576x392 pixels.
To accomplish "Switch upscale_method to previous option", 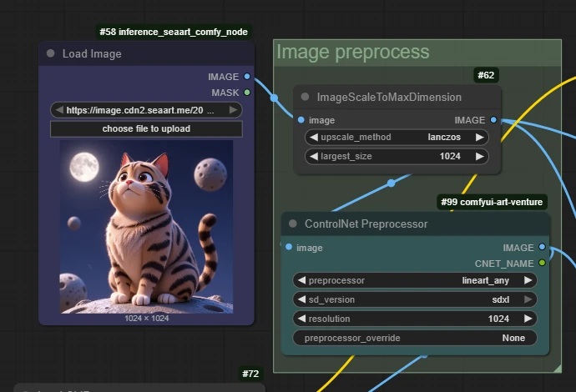I will click(x=314, y=138).
